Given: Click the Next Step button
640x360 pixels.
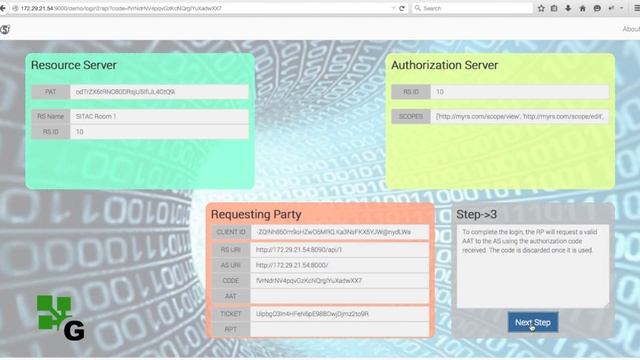Looking at the screenshot, I should tap(533, 322).
